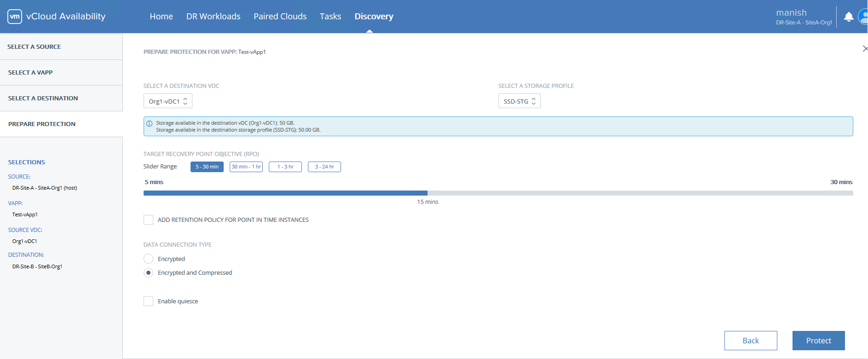This screenshot has height=359, width=868.
Task: Select the Encrypted connection type
Action: coord(148,259)
